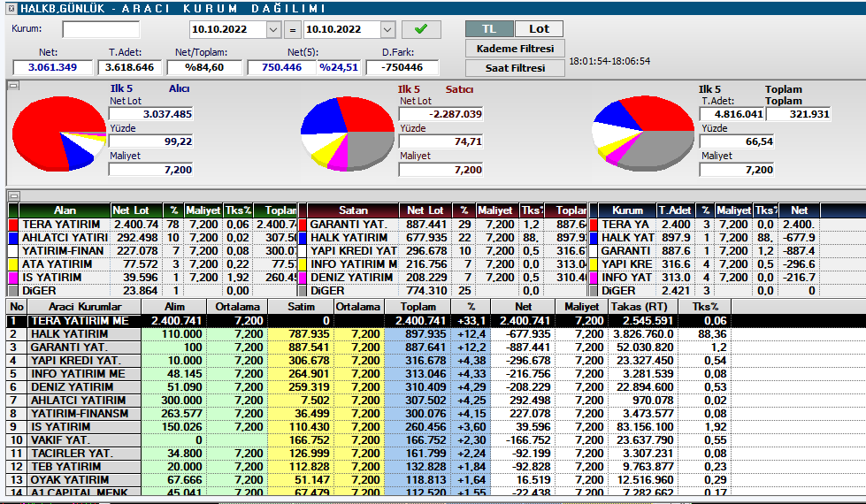The image size is (866, 504).
Task: Click the Ilk 5 Alıcı pie chart
Action: tap(59, 134)
